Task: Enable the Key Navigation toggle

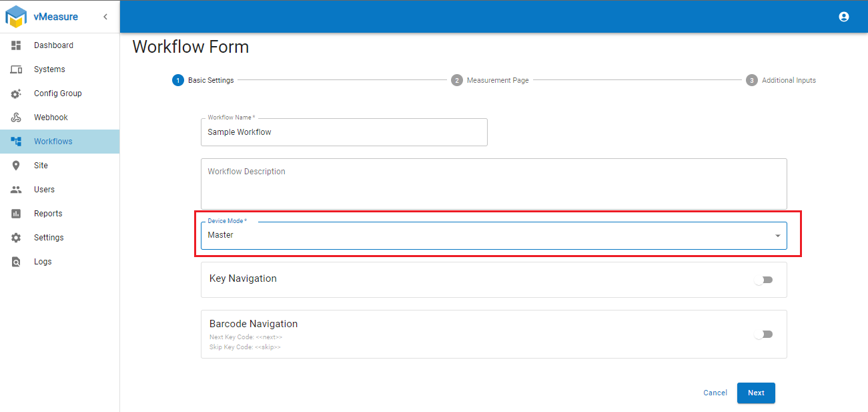Action: [x=763, y=280]
